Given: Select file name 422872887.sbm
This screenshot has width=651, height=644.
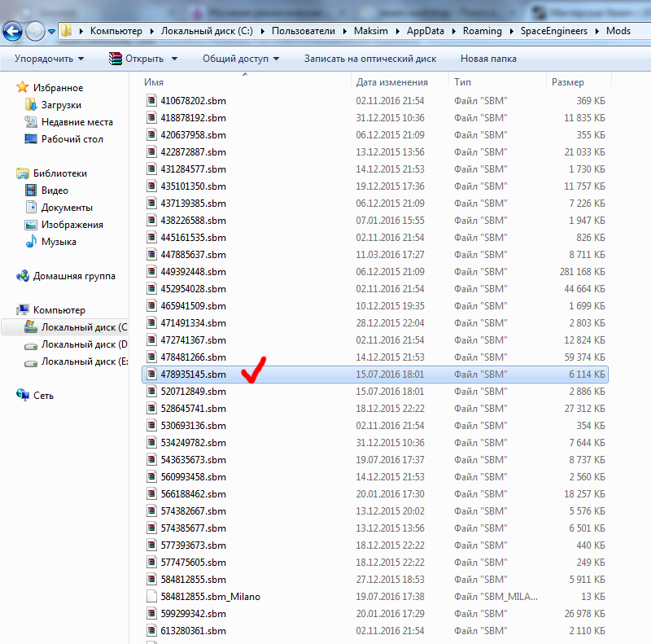Looking at the screenshot, I should coord(194,152).
